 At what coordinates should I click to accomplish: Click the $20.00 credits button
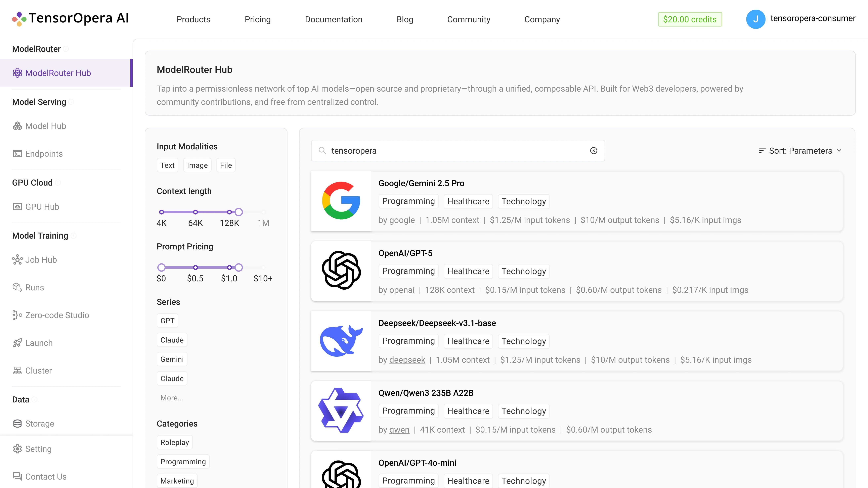pyautogui.click(x=689, y=19)
